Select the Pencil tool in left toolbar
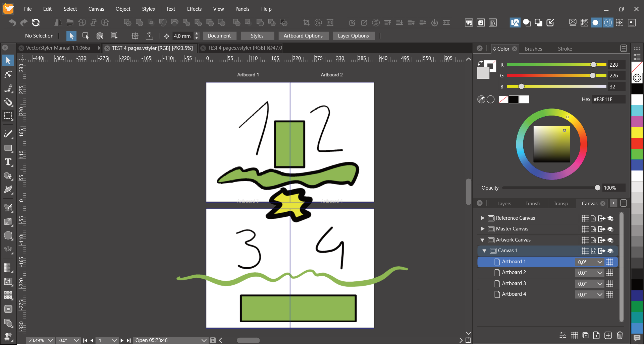 (8, 134)
